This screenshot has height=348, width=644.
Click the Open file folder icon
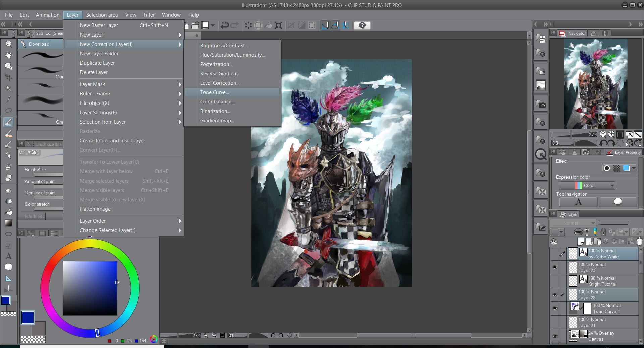pos(195,25)
